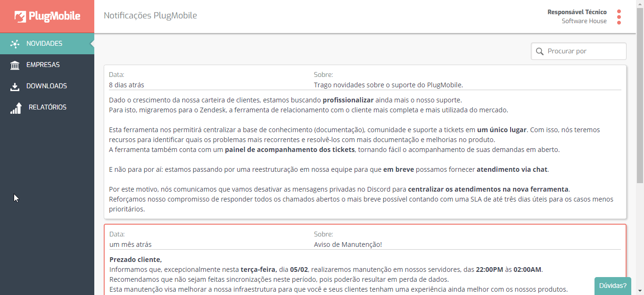This screenshot has height=295, width=644.
Task: Click the Novidades network icon
Action: (15, 44)
